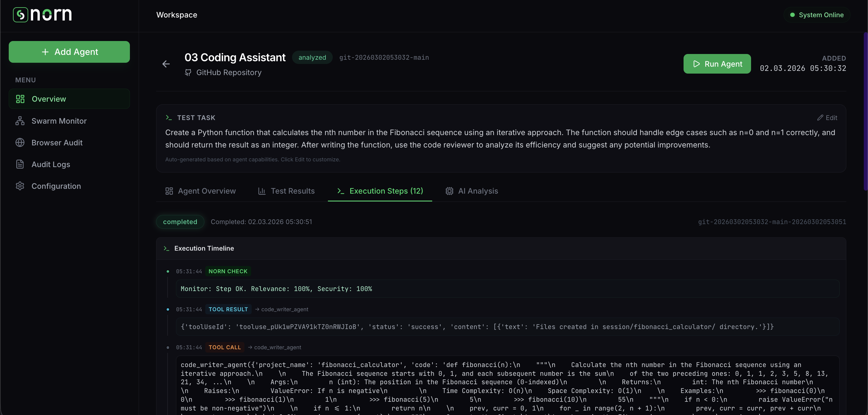The width and height of the screenshot is (868, 415).
Task: Click the Add Agent button
Action: [69, 52]
